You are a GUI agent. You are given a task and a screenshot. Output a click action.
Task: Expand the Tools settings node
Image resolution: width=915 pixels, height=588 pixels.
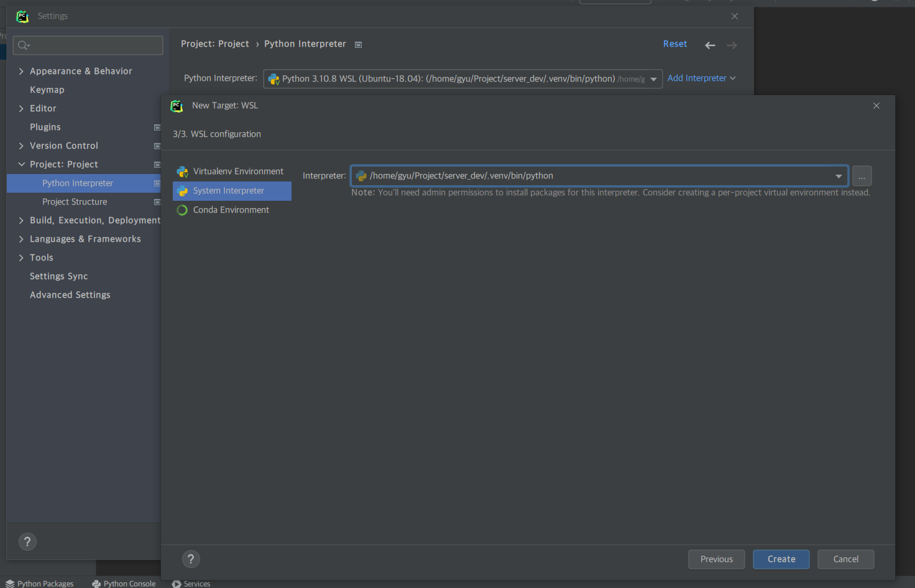[21, 258]
